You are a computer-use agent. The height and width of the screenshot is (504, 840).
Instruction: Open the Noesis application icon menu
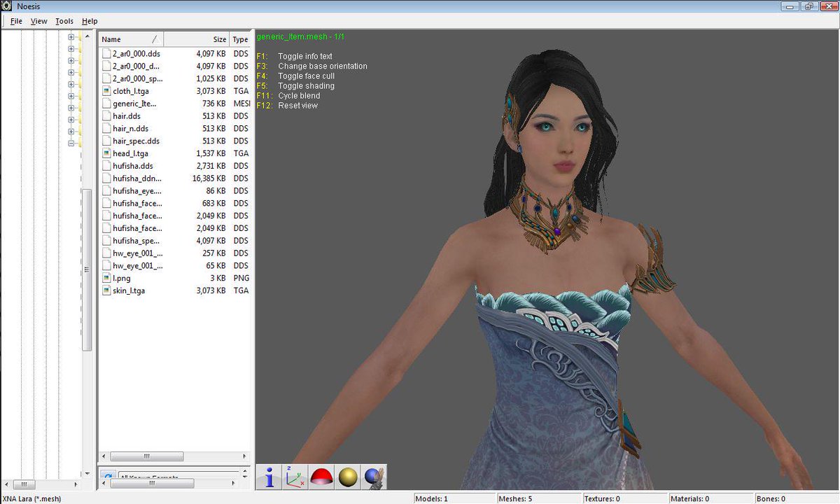point(7,6)
